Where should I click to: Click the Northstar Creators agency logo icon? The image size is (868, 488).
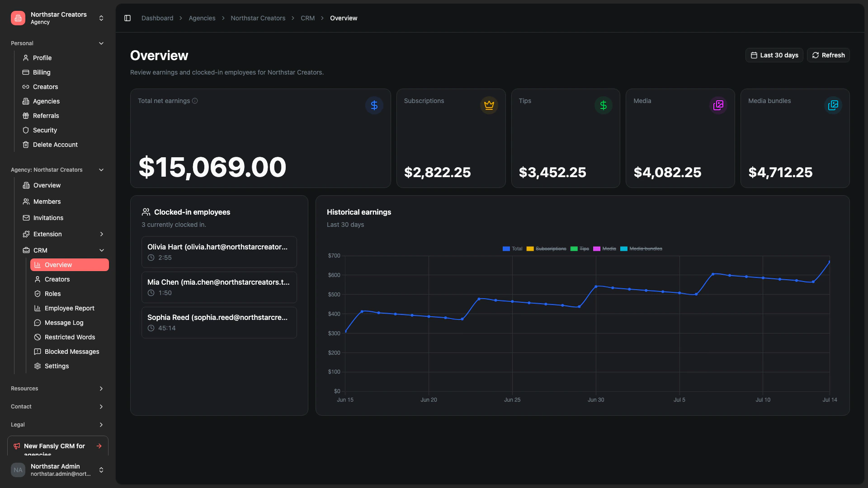[18, 18]
